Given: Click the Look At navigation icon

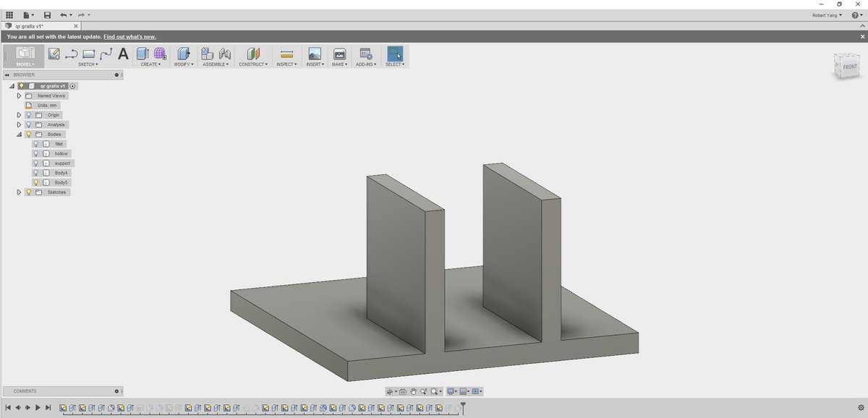Looking at the screenshot, I should point(403,391).
